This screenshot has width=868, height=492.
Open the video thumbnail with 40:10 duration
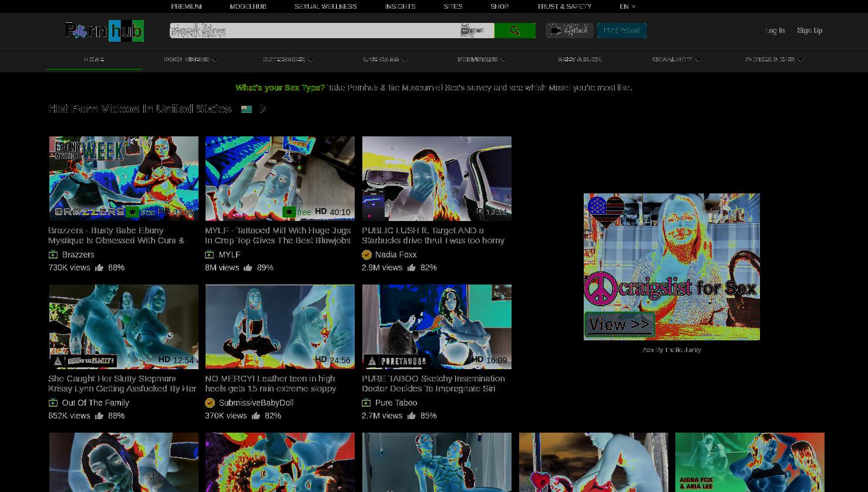pyautogui.click(x=280, y=179)
